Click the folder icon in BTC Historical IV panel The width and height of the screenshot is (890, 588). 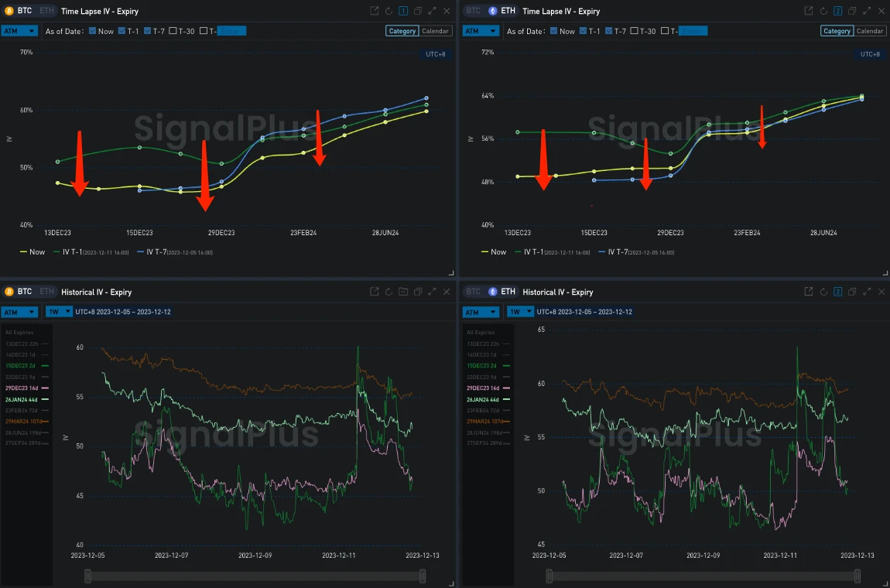pyautogui.click(x=403, y=292)
